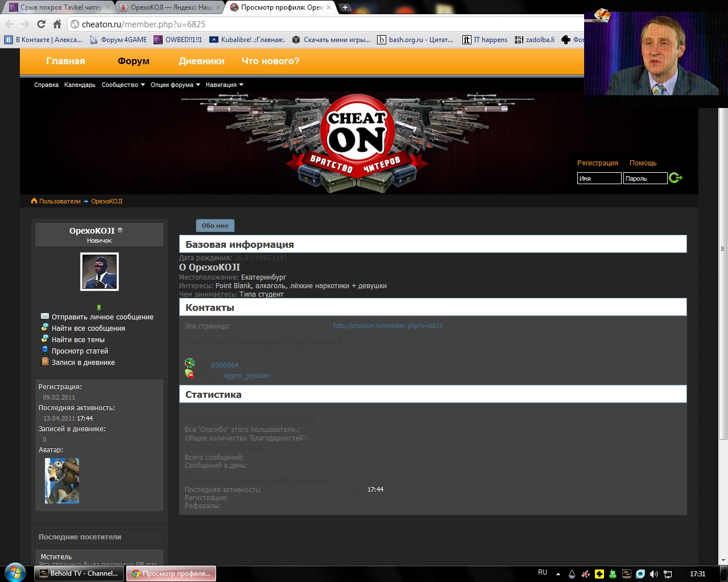Click the diary notebook icon
728x582 pixels.
tap(45, 361)
